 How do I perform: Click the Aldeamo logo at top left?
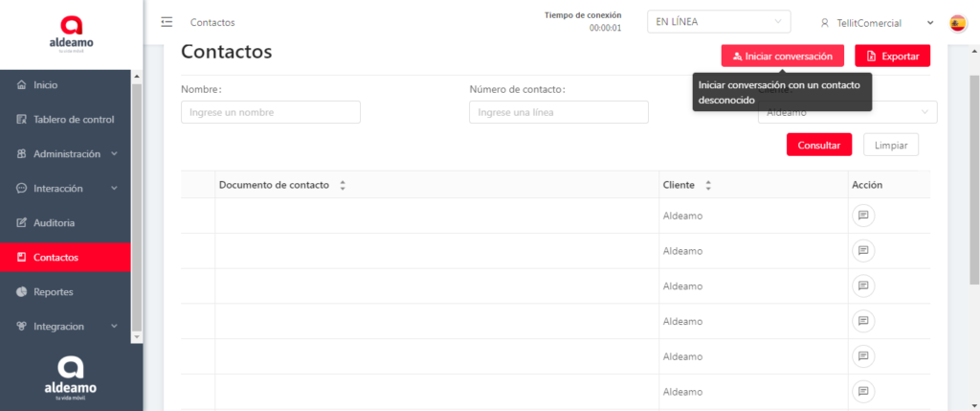click(71, 34)
